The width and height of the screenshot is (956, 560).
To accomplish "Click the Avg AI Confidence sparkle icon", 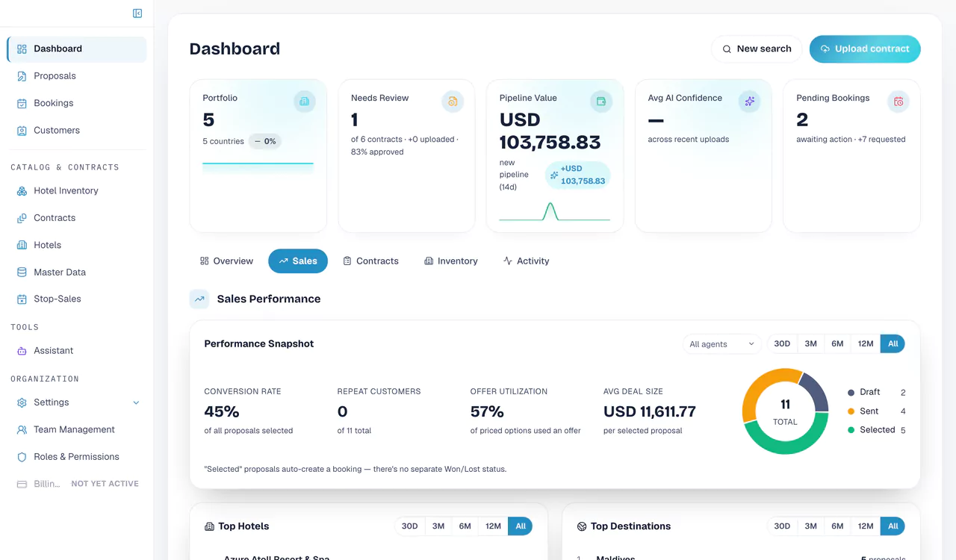I will click(x=749, y=101).
